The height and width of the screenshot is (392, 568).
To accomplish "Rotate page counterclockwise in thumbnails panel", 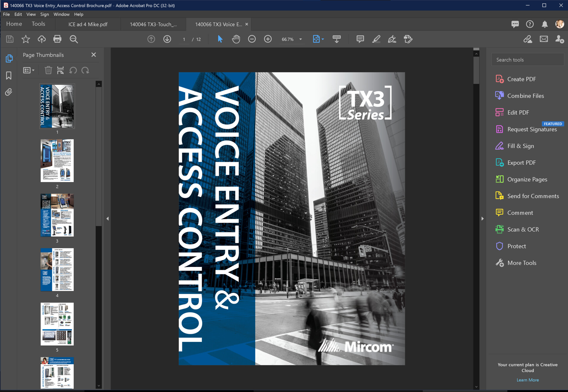I will point(73,70).
